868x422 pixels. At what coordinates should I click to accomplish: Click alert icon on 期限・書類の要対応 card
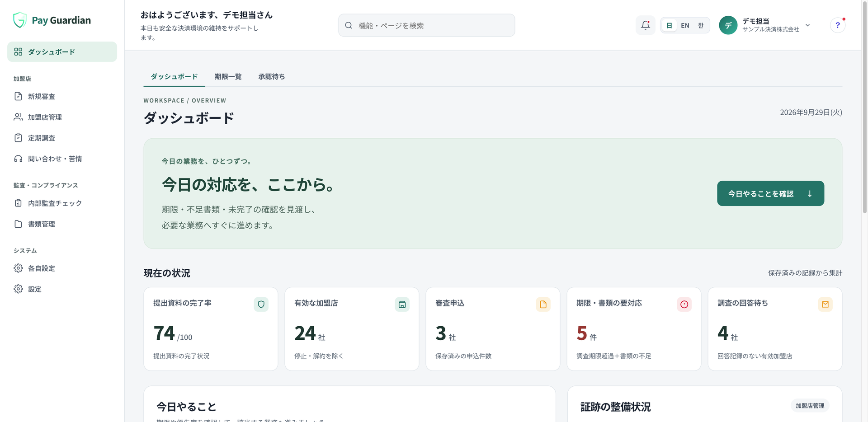(684, 305)
